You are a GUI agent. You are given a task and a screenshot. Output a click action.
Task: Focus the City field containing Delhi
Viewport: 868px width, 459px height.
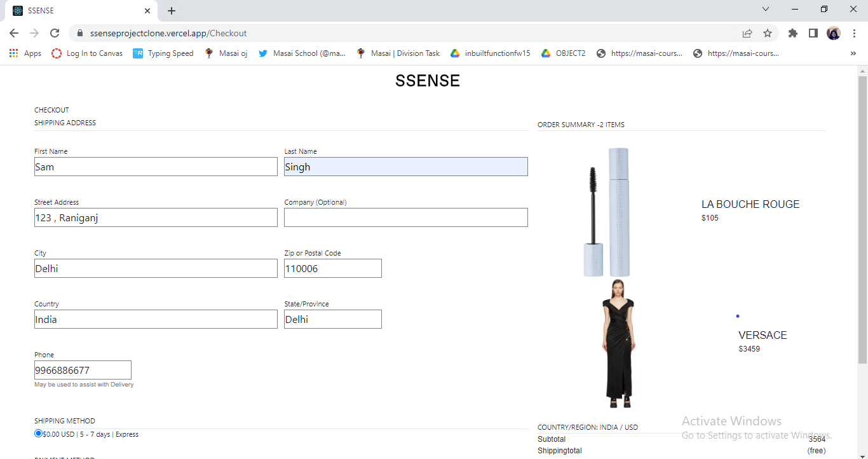pos(156,268)
